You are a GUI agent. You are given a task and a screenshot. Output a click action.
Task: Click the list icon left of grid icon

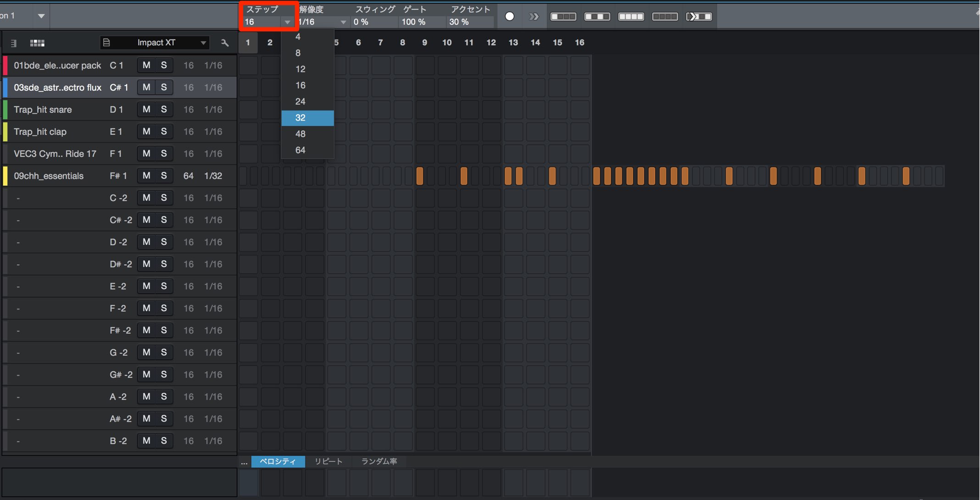click(13, 43)
